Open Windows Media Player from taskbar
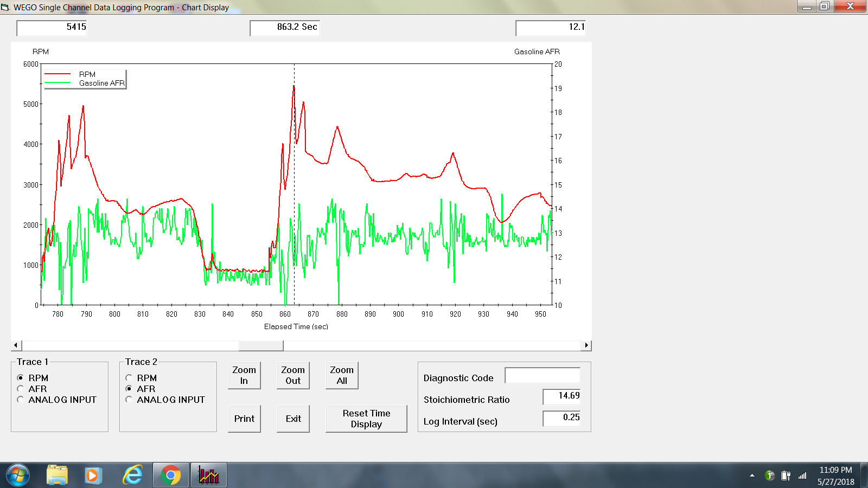868x488 pixels. pos(93,476)
